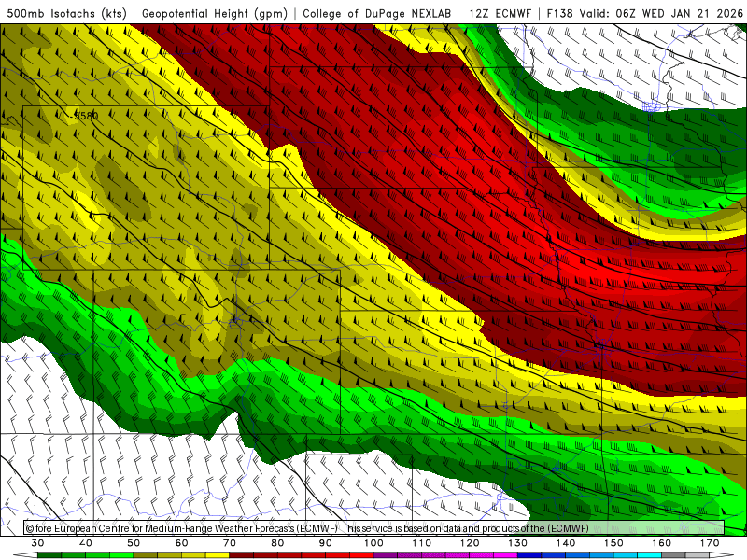Click the 'F138' forecast hour text
This screenshot has height=560, width=747.
[x=559, y=14]
